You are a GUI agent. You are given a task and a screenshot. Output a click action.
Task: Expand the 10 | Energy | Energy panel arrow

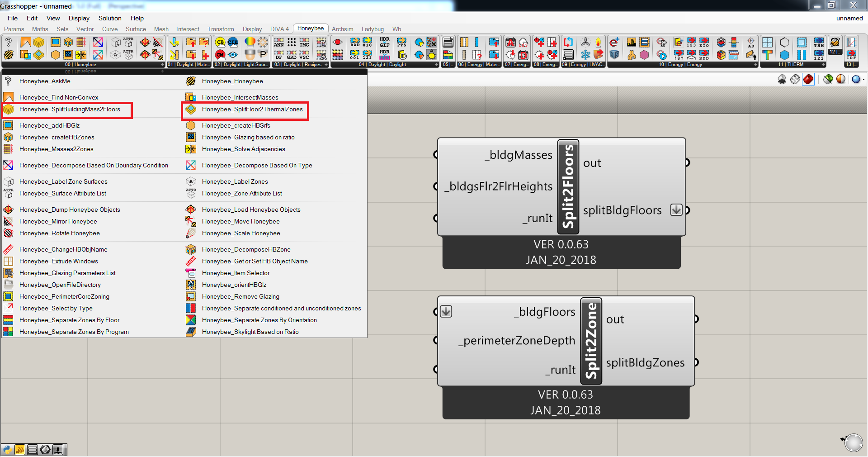click(x=755, y=65)
